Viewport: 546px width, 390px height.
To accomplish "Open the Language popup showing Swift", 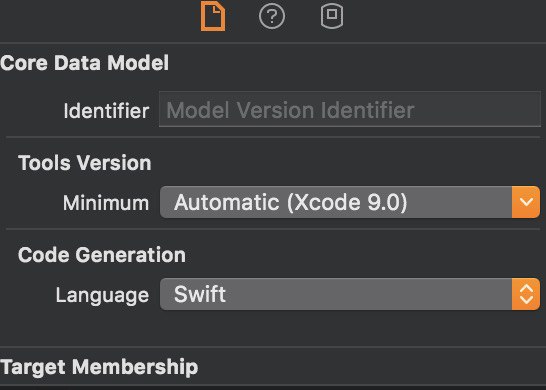I will 350,294.
